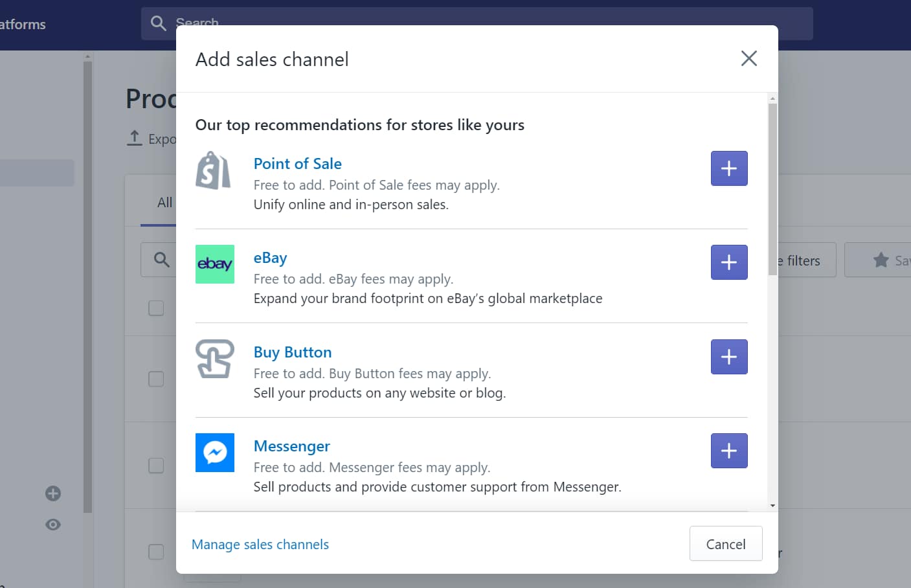This screenshot has height=588, width=911.
Task: Click the eye icon in the left sidebar
Action: tap(52, 525)
